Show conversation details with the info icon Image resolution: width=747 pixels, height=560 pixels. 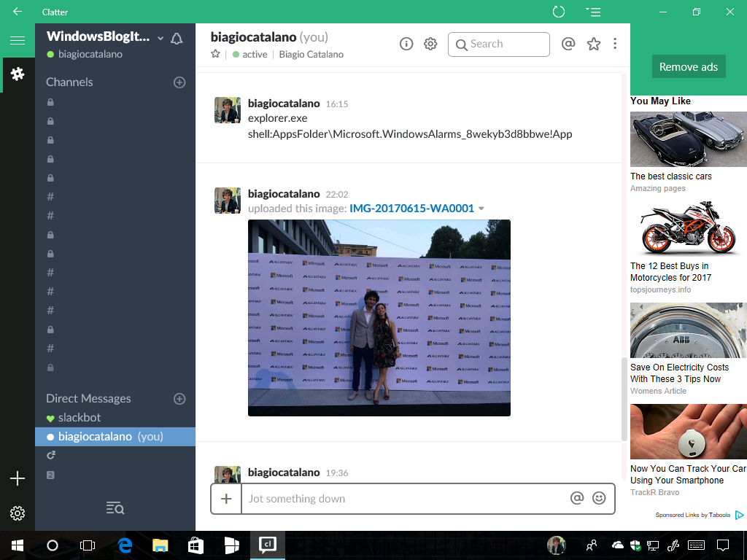tap(406, 44)
